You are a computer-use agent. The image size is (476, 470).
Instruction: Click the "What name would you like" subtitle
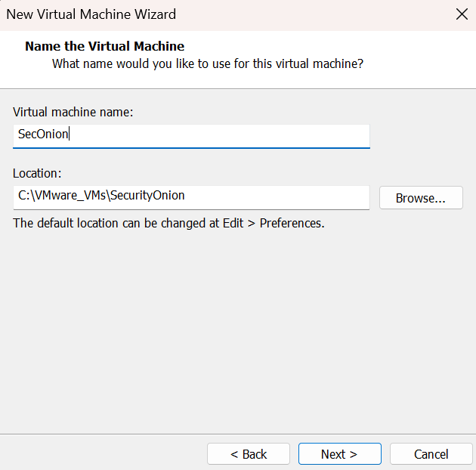[x=207, y=63]
